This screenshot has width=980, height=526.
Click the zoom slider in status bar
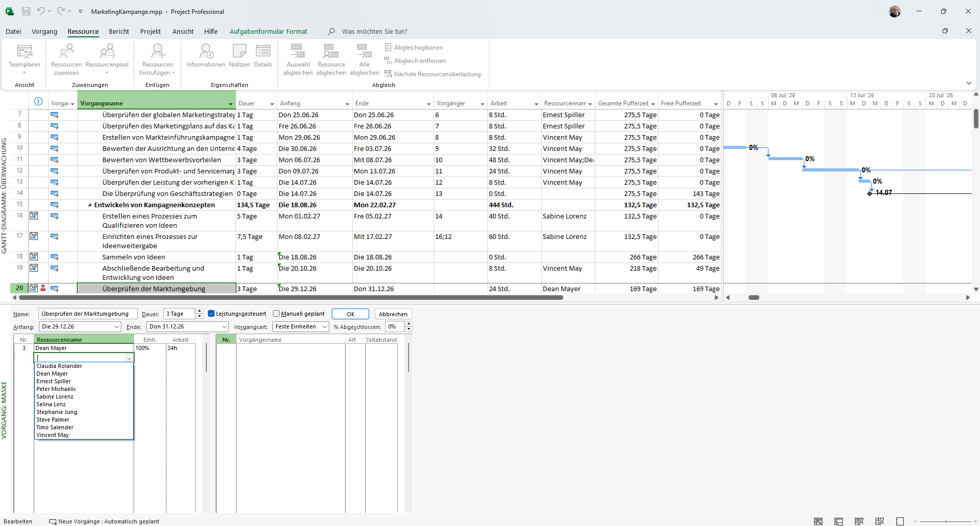click(946, 521)
